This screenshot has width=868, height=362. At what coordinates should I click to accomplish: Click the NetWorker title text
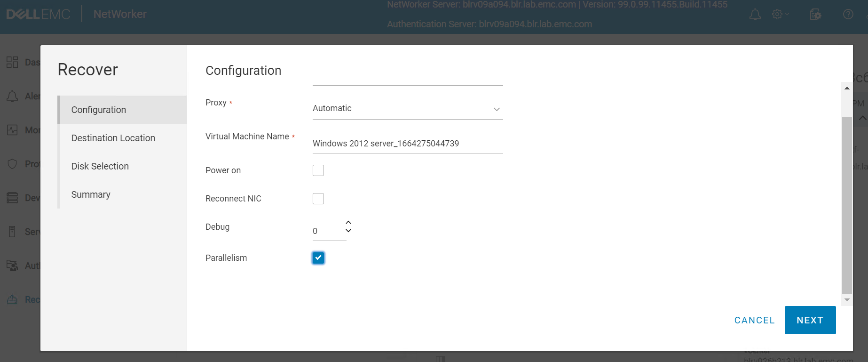(120, 14)
